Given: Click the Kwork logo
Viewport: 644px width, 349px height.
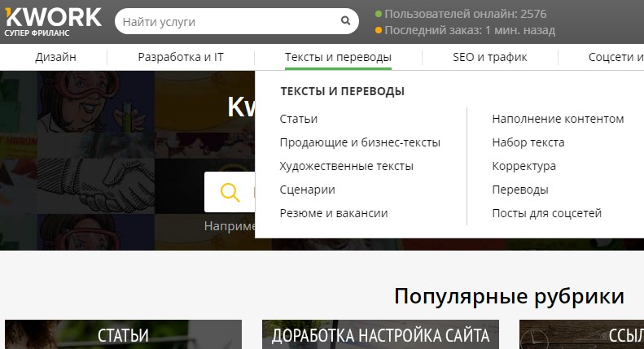Looking at the screenshot, I should tap(53, 22).
